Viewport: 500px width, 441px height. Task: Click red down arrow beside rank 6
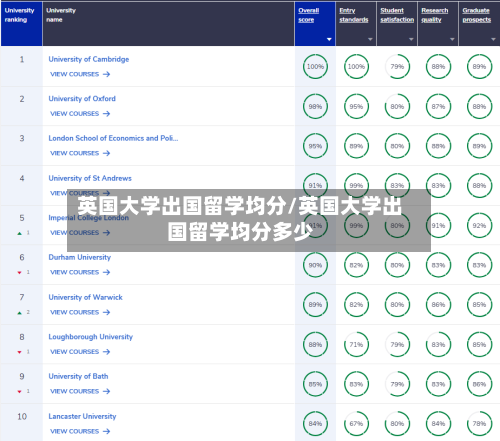[x=19, y=273]
